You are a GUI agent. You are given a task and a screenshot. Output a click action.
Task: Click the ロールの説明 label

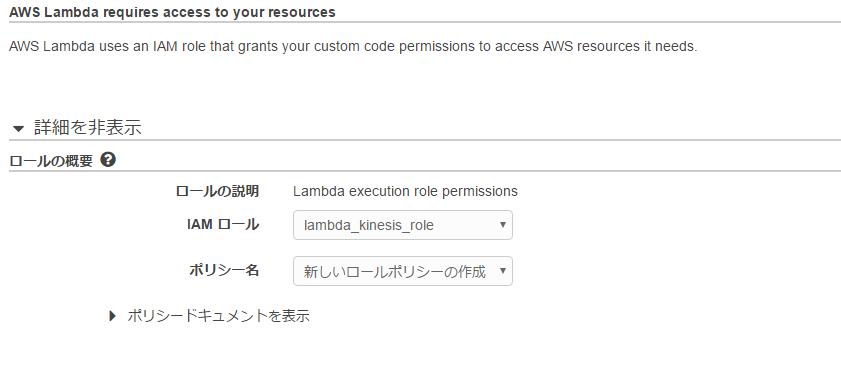[x=217, y=191]
